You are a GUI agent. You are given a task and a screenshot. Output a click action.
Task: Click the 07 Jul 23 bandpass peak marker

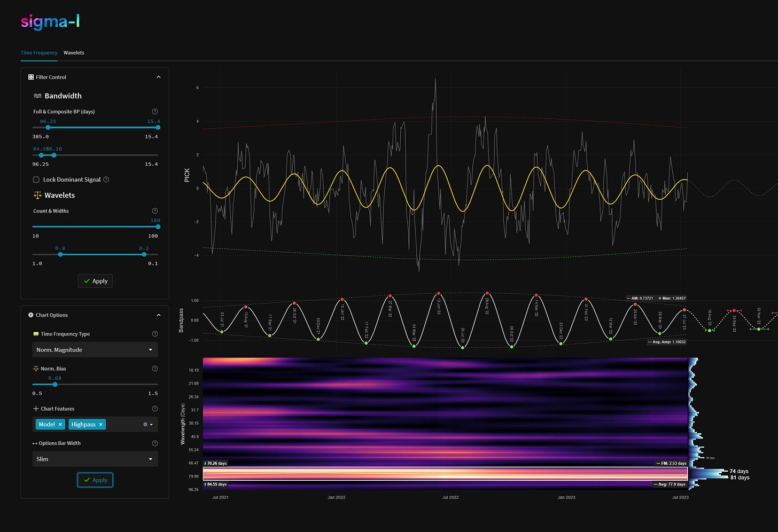[684, 310]
